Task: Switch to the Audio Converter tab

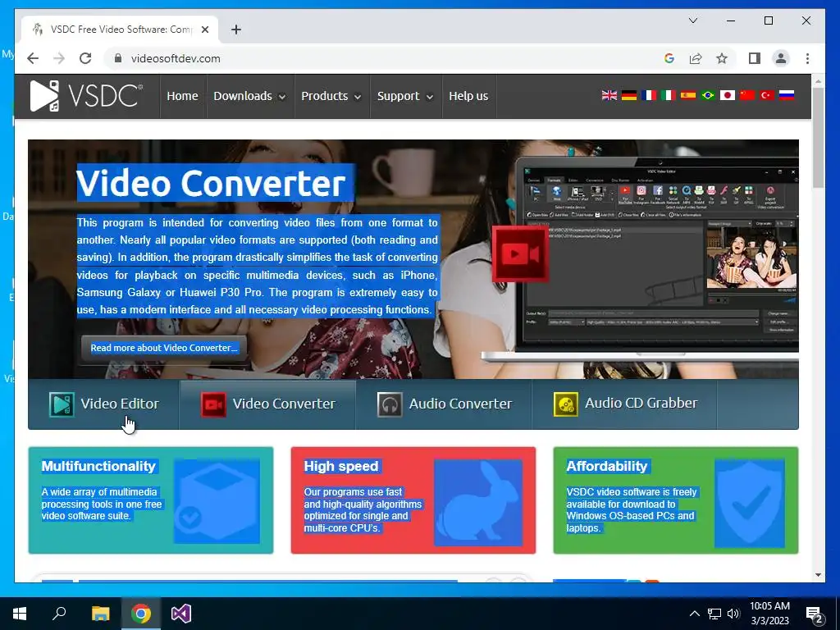Action: coord(444,404)
